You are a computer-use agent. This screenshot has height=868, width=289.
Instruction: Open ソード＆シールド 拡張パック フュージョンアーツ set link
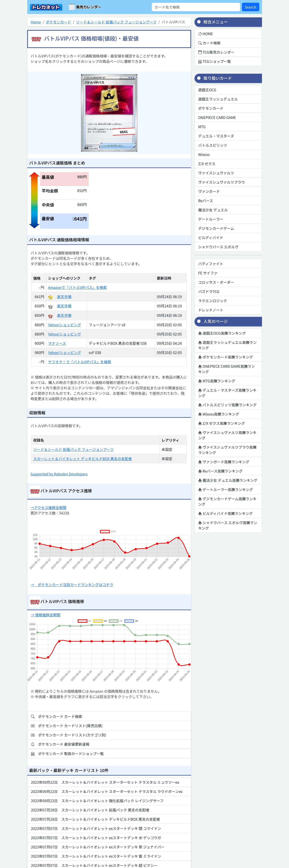click(x=73, y=450)
